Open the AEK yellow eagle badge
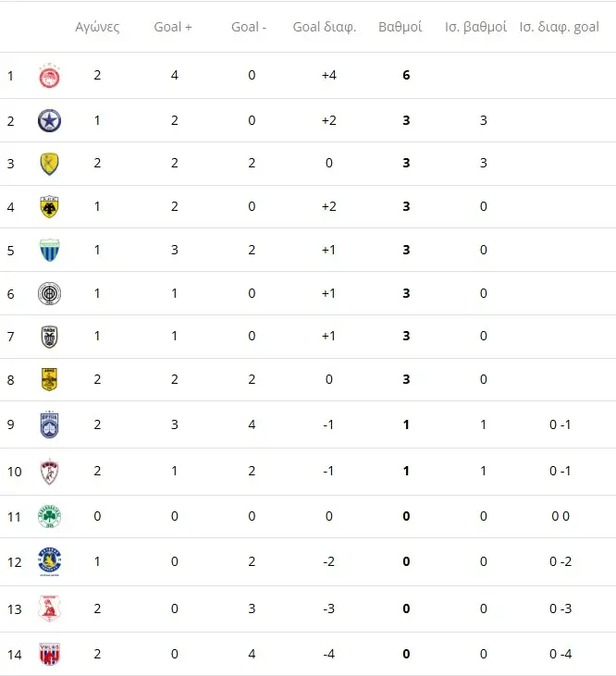 tap(49, 206)
